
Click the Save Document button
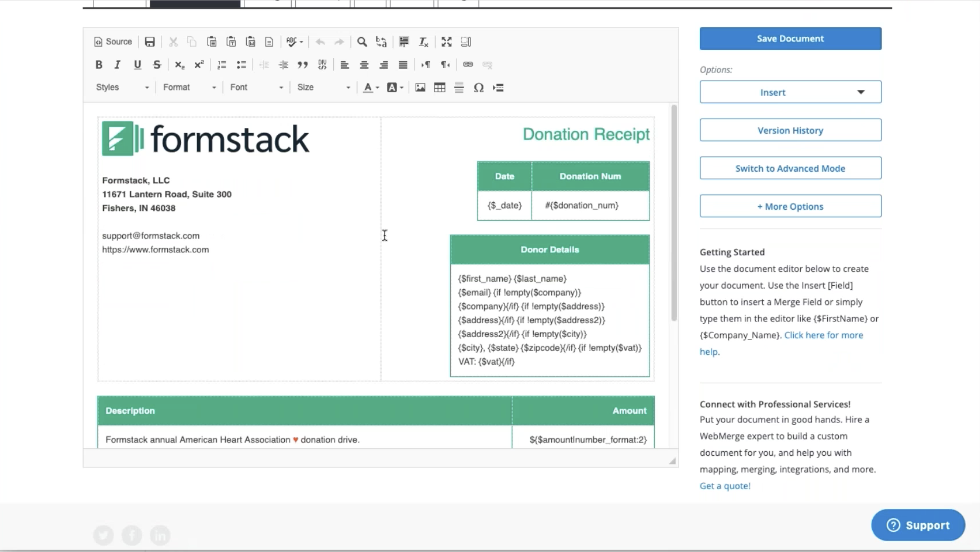point(790,39)
